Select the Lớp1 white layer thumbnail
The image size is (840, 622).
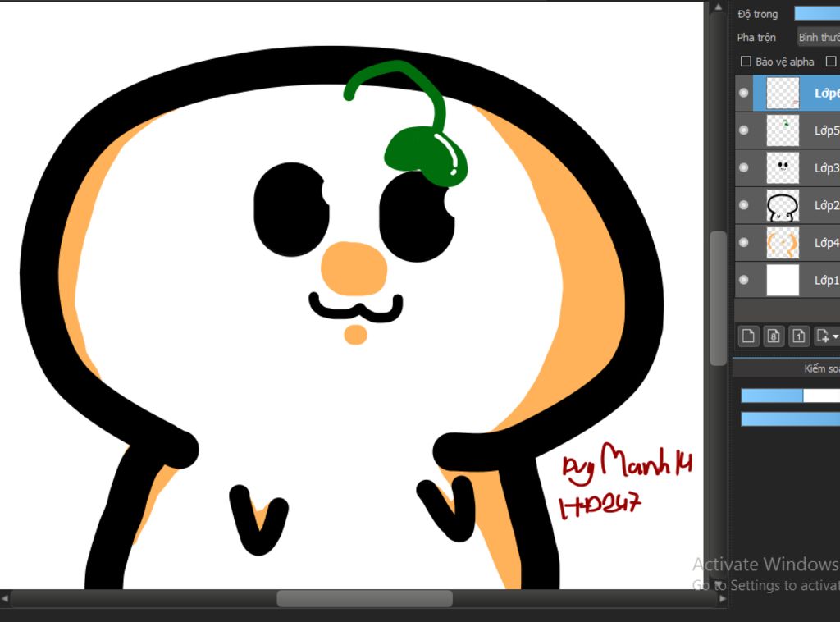[x=783, y=280]
